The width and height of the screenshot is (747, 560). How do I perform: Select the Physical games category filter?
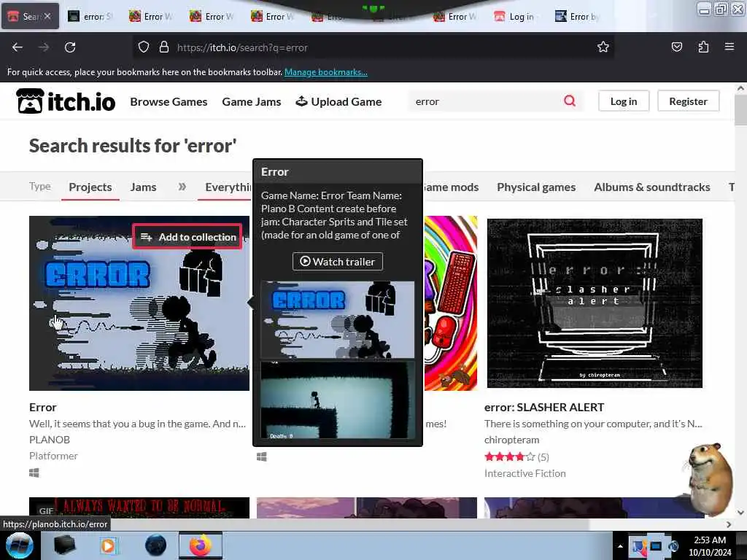pos(536,187)
